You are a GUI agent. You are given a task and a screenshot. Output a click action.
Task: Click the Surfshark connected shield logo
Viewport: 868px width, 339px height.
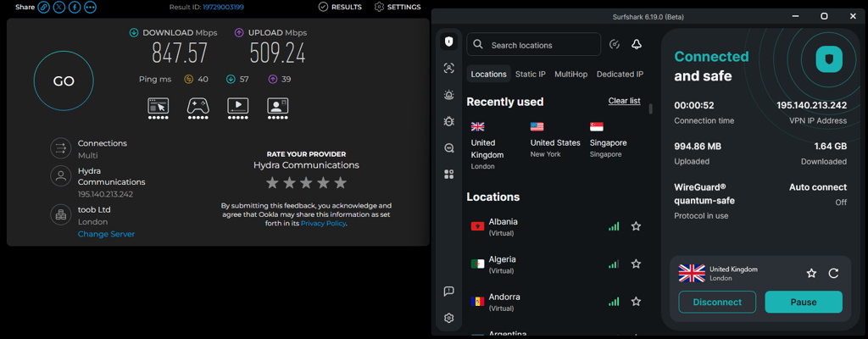point(829,59)
